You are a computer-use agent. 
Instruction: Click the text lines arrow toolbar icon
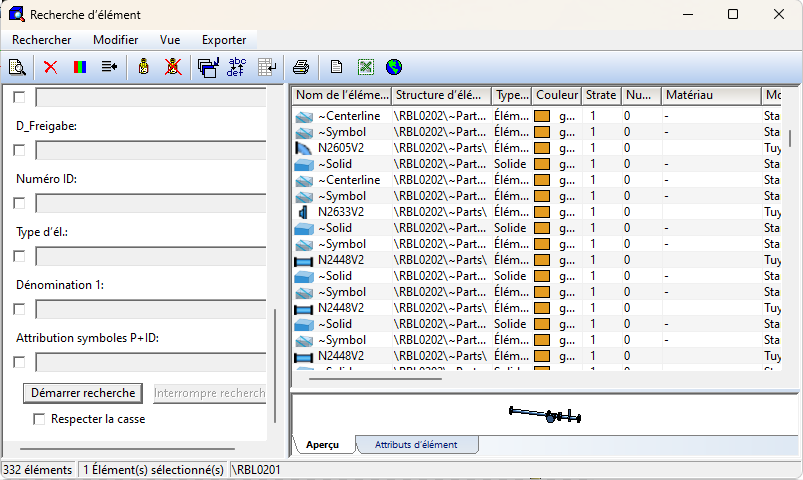point(109,67)
